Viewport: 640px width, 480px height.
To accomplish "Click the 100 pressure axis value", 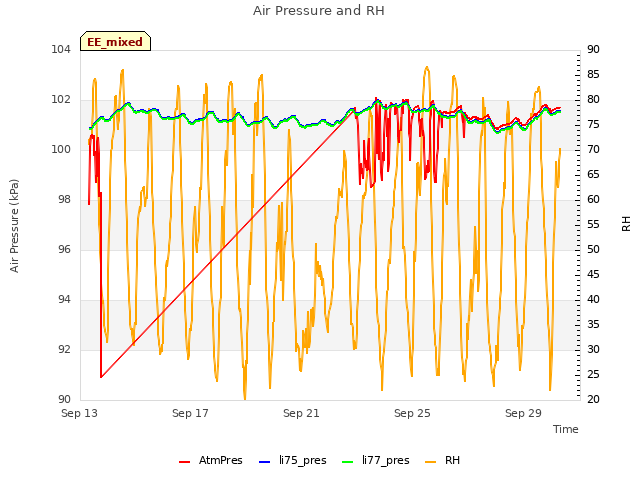I will pos(61,149).
